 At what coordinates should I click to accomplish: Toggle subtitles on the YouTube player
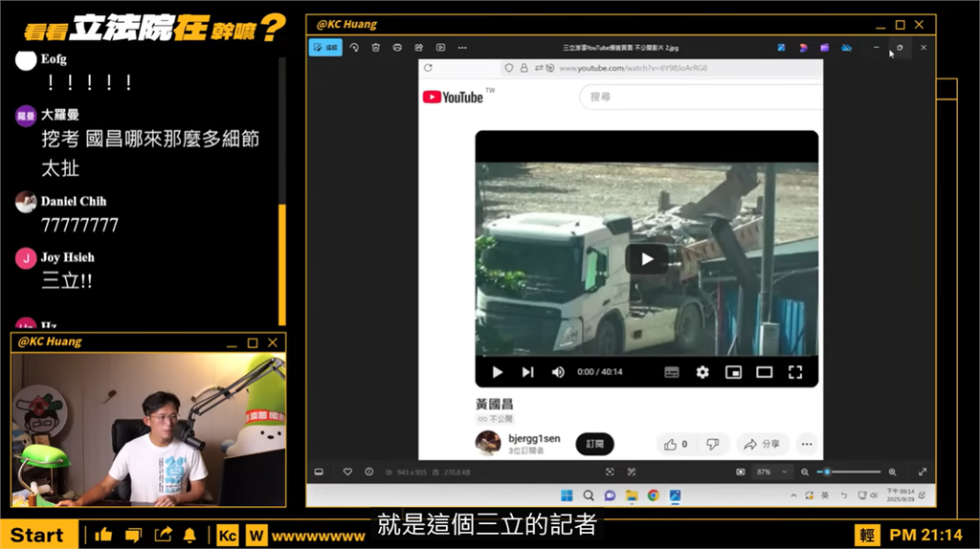coord(671,372)
